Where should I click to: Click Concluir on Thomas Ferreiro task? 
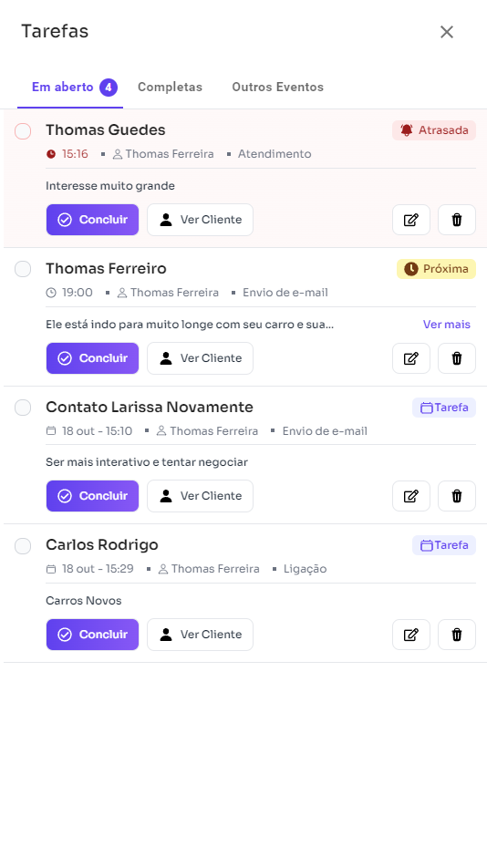pyautogui.click(x=92, y=358)
